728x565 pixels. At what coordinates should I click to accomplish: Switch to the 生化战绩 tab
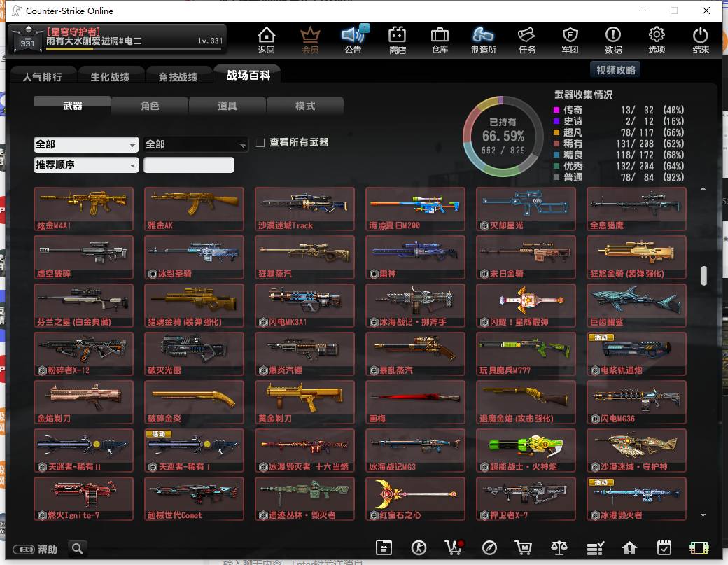pos(110,76)
